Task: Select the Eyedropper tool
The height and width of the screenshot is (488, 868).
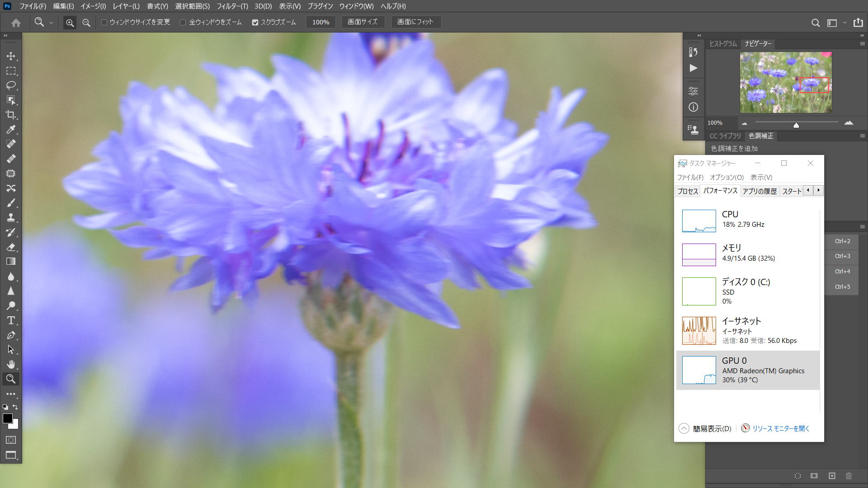Action: (x=11, y=130)
